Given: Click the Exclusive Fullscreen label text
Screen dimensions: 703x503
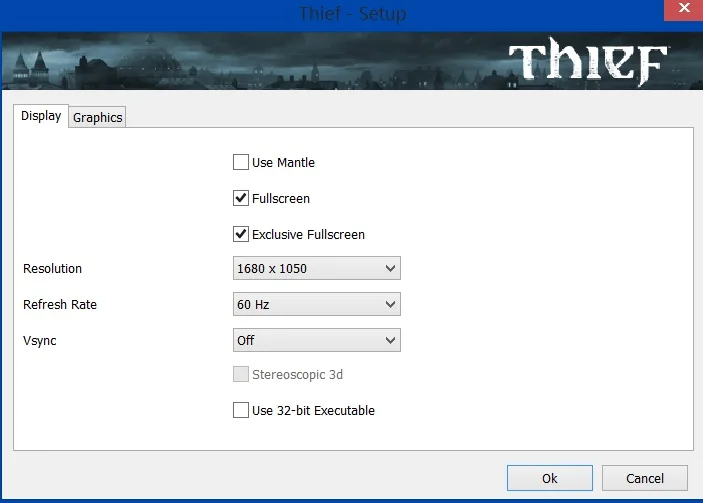Looking at the screenshot, I should click(x=308, y=234).
